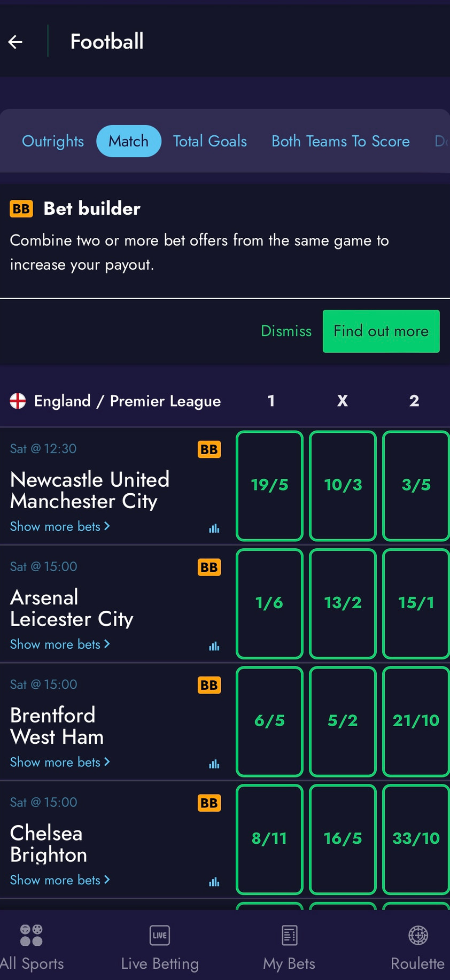Switch to the Outrights tab
This screenshot has height=980, width=450.
click(53, 141)
